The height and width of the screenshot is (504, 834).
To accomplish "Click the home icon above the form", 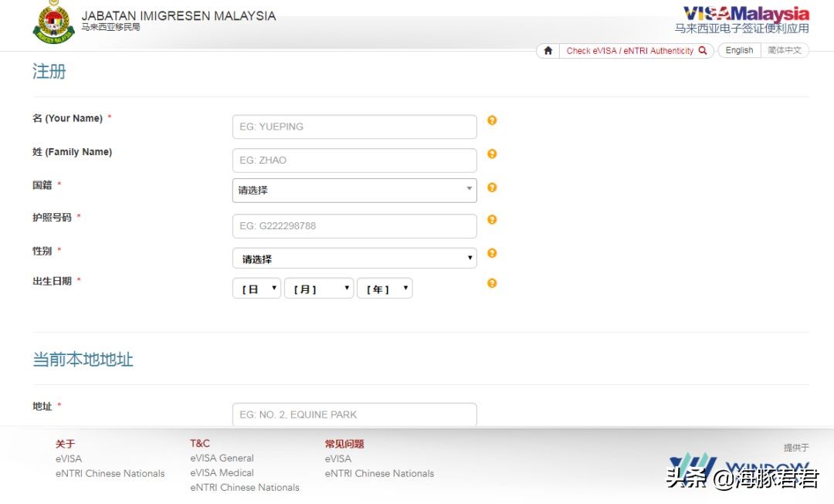I will (x=548, y=50).
